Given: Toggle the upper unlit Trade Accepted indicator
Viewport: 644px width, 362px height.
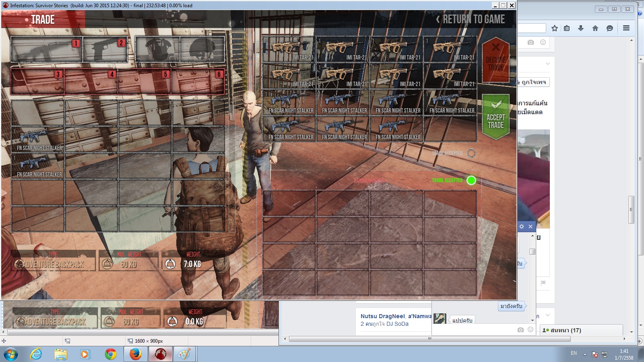Looking at the screenshot, I should pyautogui.click(x=471, y=153).
